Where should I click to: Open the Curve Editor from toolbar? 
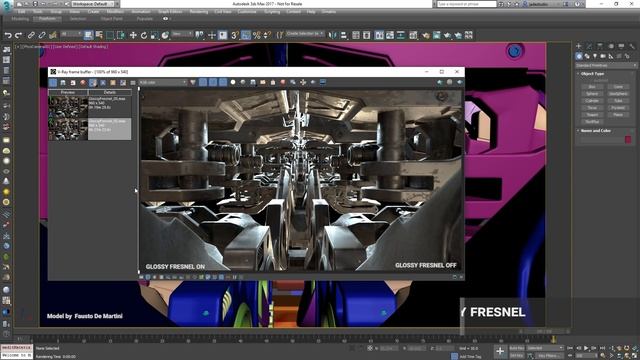coord(390,36)
